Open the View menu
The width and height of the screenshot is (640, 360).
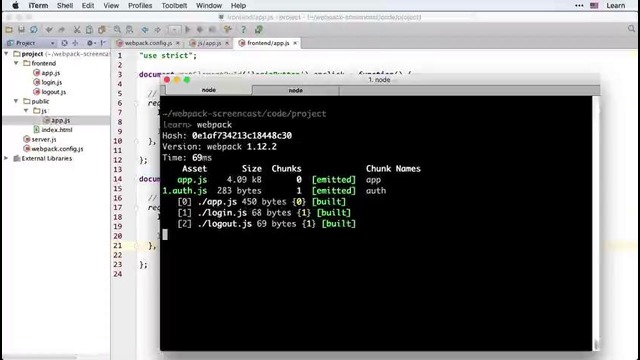(x=111, y=6)
